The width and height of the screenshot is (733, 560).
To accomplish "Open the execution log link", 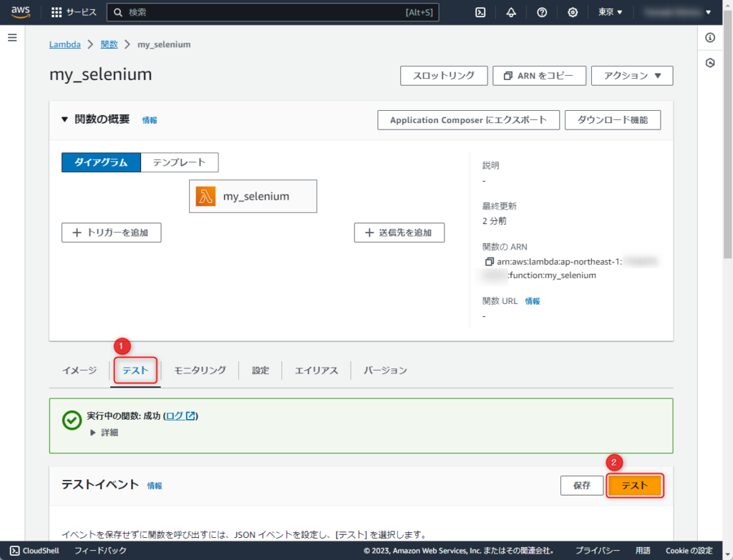I will pyautogui.click(x=180, y=416).
